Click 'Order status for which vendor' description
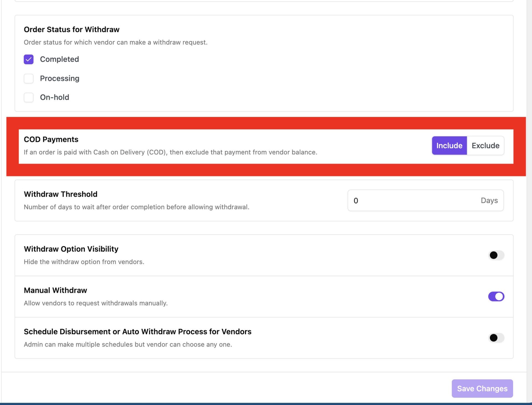 coord(116,42)
